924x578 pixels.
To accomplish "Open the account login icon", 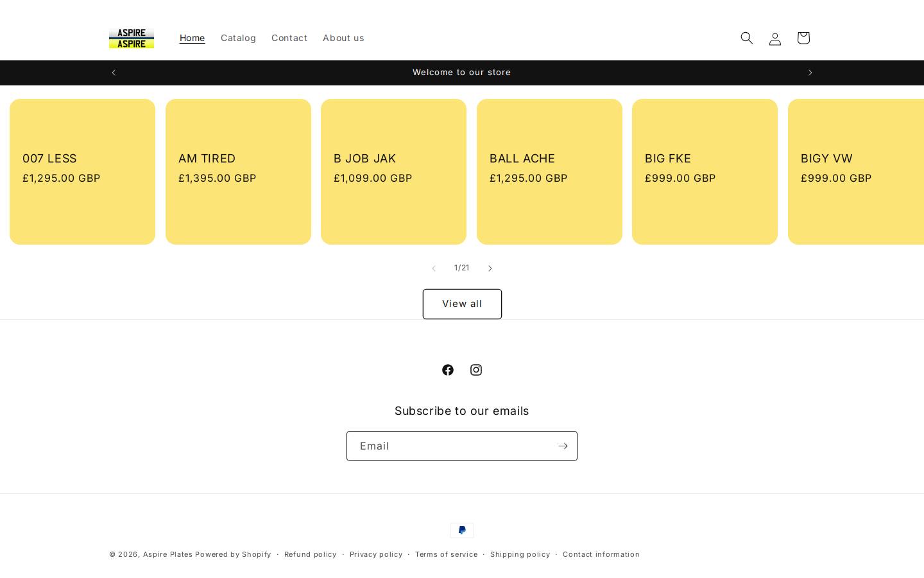I will pos(774,38).
